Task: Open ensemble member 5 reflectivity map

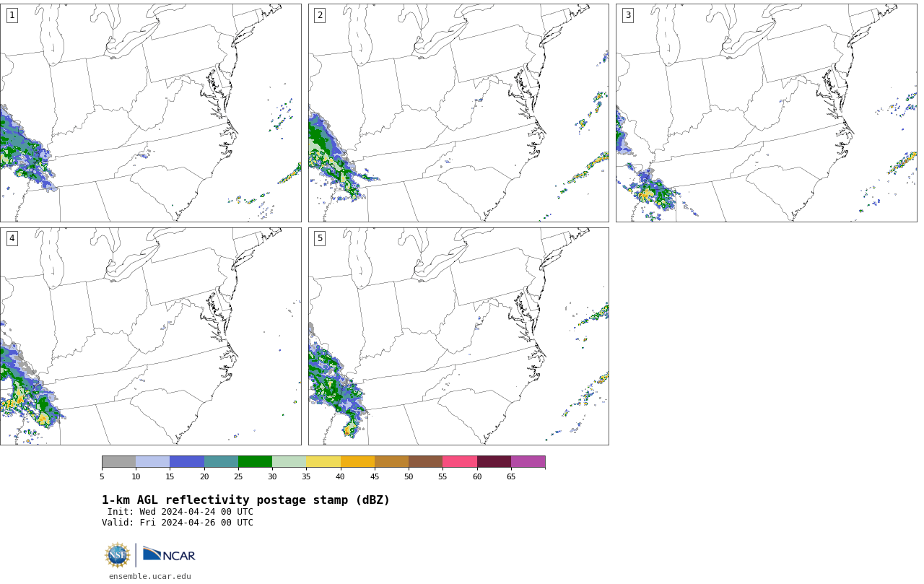Action: 458,336
